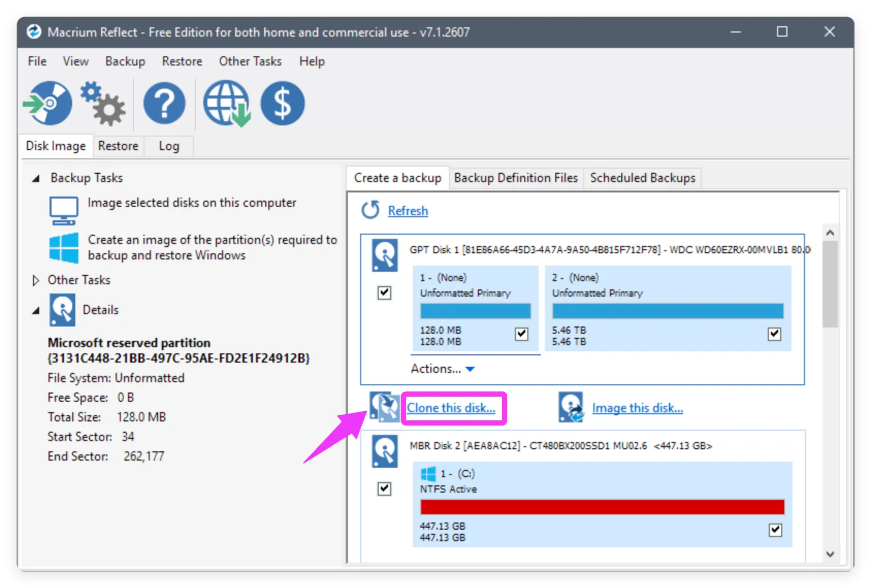Switch to the Log tab
The height and width of the screenshot is (588, 871).
click(169, 146)
